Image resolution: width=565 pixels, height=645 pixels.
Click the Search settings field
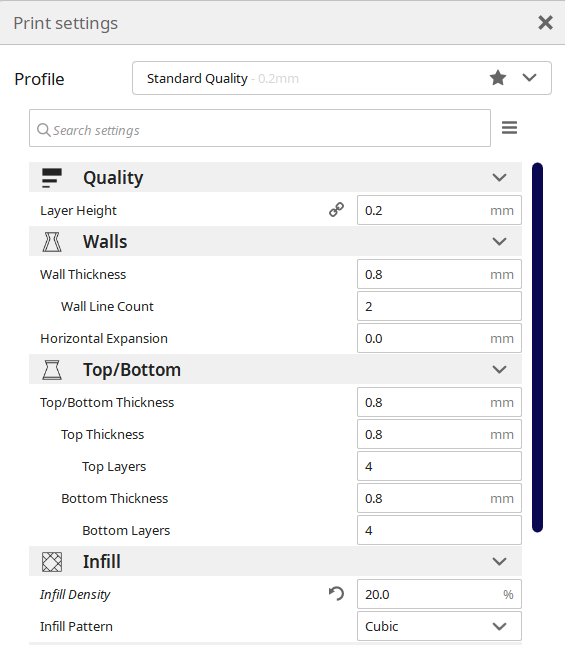pos(260,128)
